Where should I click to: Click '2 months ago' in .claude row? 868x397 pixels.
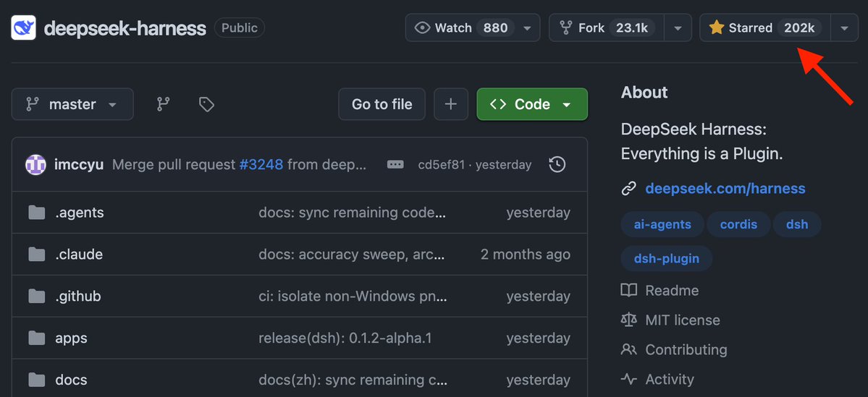pos(526,255)
